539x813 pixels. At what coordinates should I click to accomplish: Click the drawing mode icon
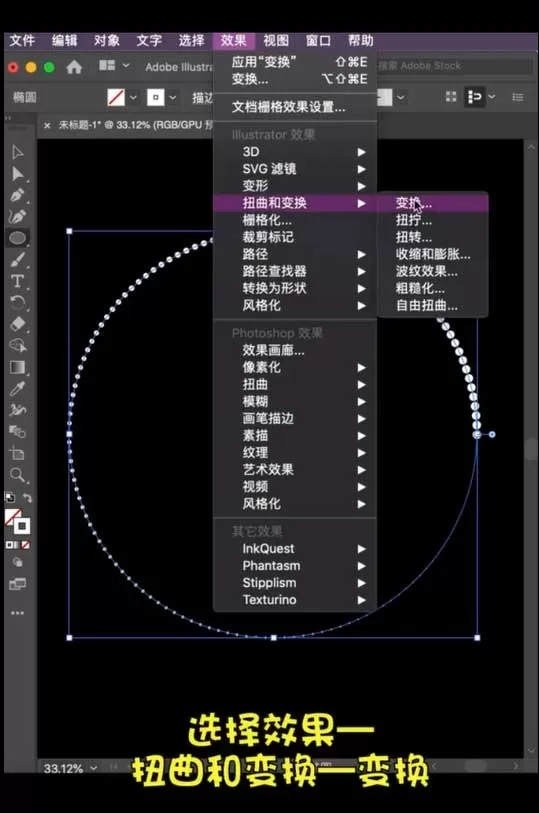(18, 562)
